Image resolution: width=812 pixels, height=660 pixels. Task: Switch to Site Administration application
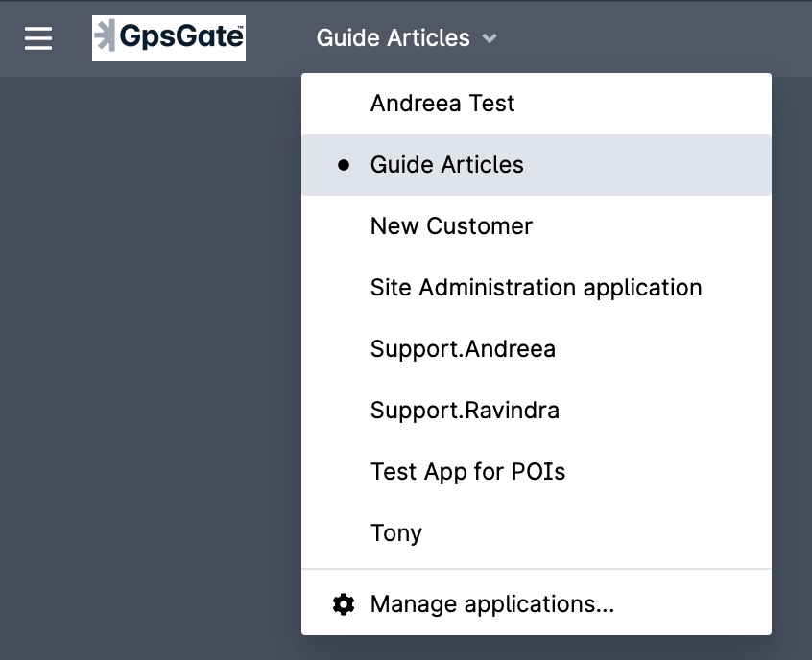point(536,287)
